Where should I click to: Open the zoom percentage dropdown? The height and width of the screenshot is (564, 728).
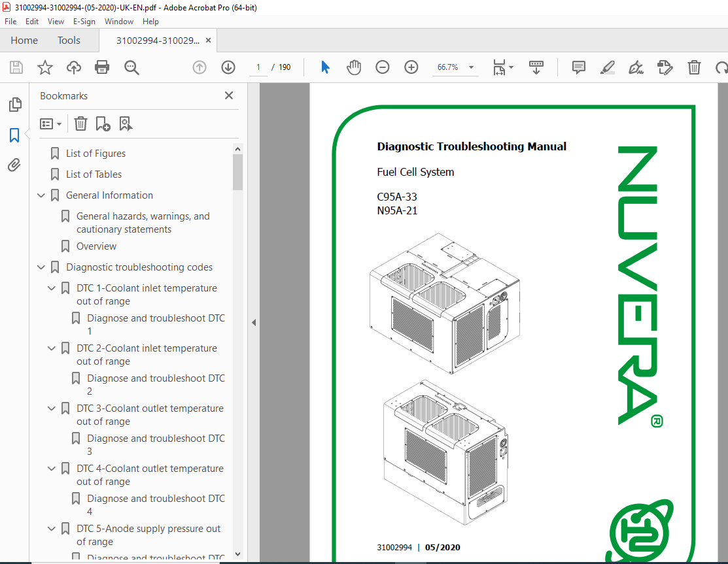[x=471, y=67]
